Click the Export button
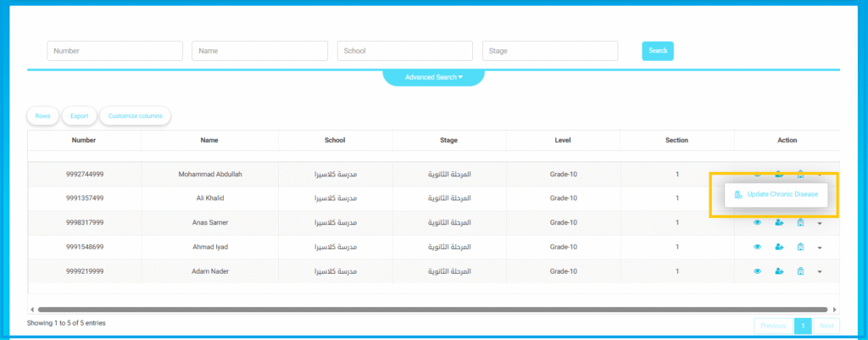This screenshot has width=868, height=340. click(79, 115)
